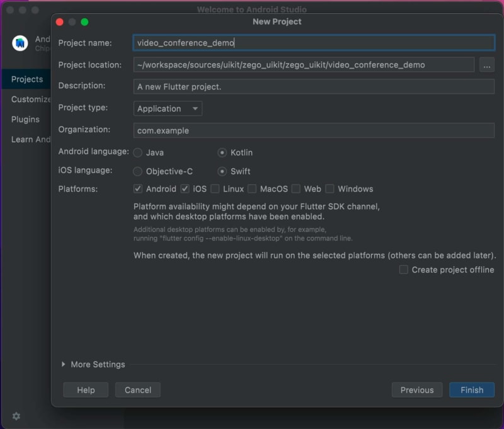This screenshot has height=429, width=504.
Task: Uncheck the Android platform checkbox
Action: coord(138,188)
